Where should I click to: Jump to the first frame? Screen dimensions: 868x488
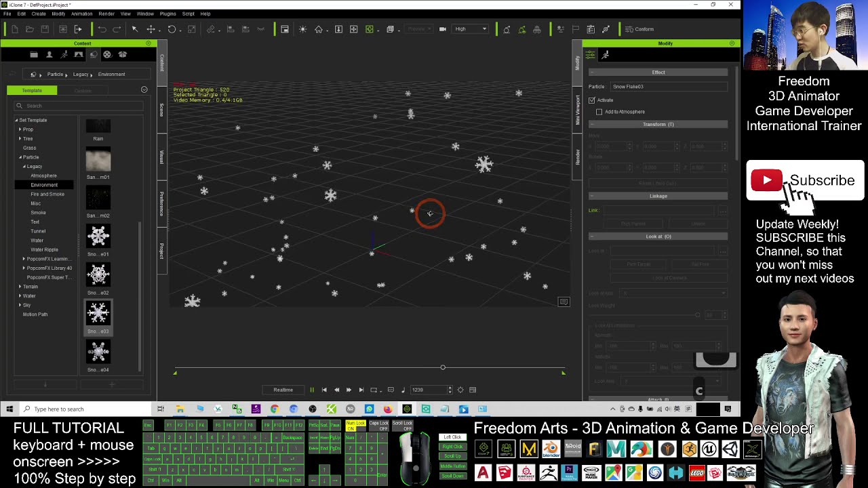[x=324, y=390]
